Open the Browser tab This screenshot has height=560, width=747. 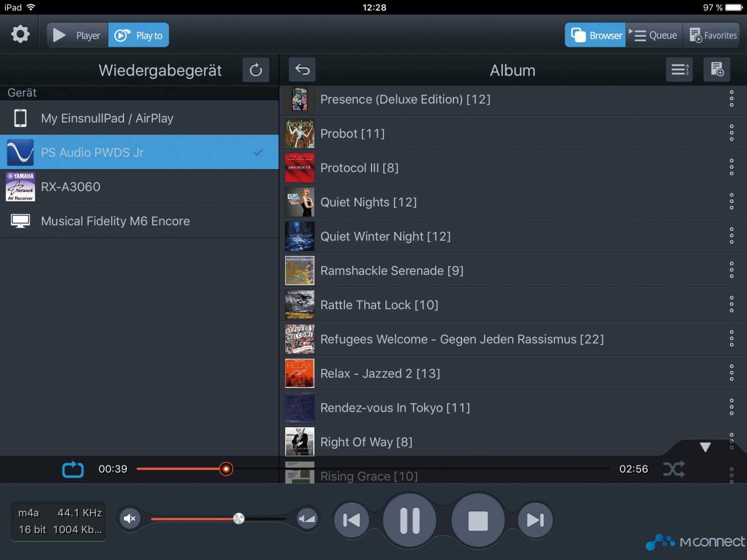click(595, 35)
